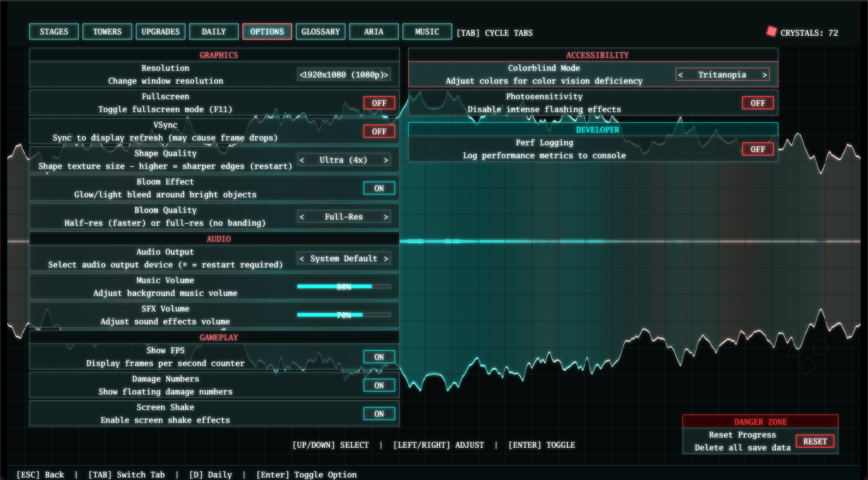Click right arrow on Shape Quality selector
The image size is (868, 480).
click(x=386, y=160)
